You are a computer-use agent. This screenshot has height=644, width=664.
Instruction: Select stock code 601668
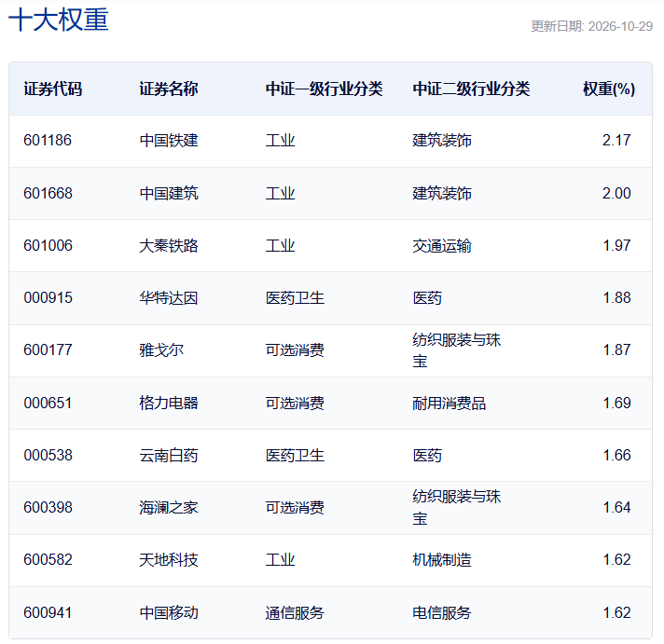(x=48, y=193)
